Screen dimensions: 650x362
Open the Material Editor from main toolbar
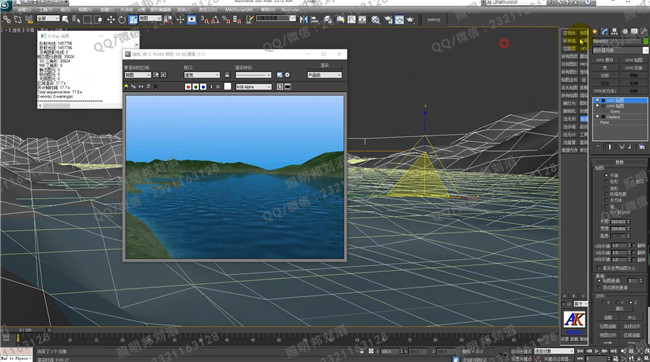click(x=376, y=19)
